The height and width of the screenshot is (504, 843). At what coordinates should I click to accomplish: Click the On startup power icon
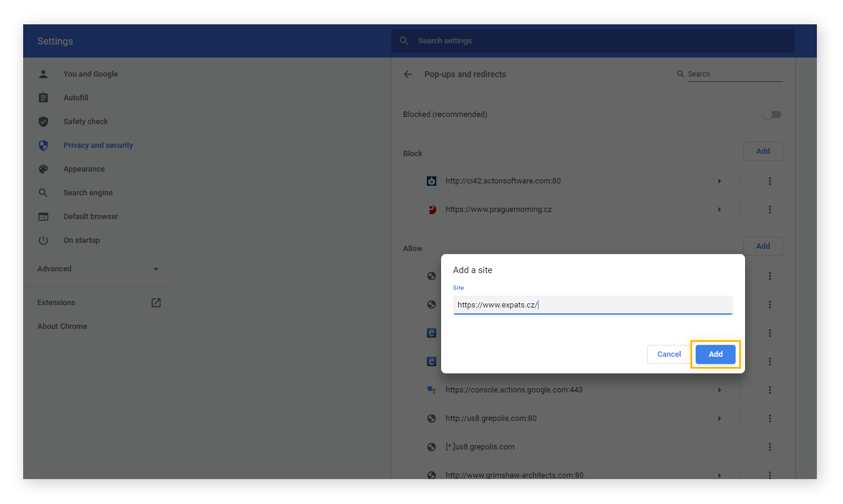[43, 240]
